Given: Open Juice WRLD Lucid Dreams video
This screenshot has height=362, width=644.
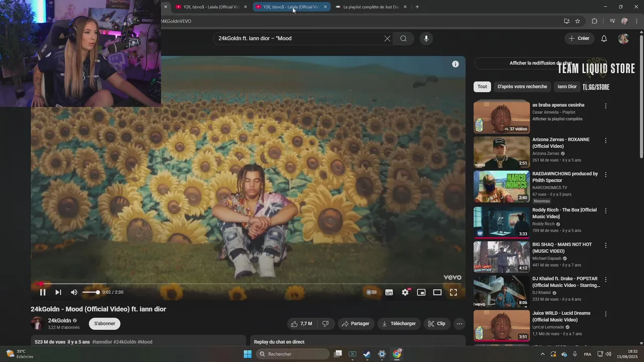Looking at the screenshot, I should click(x=502, y=325).
